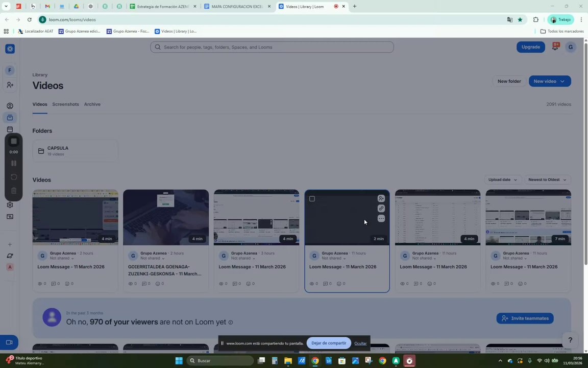
Task: Bookmark the page with the star icon
Action: pos(520,19)
